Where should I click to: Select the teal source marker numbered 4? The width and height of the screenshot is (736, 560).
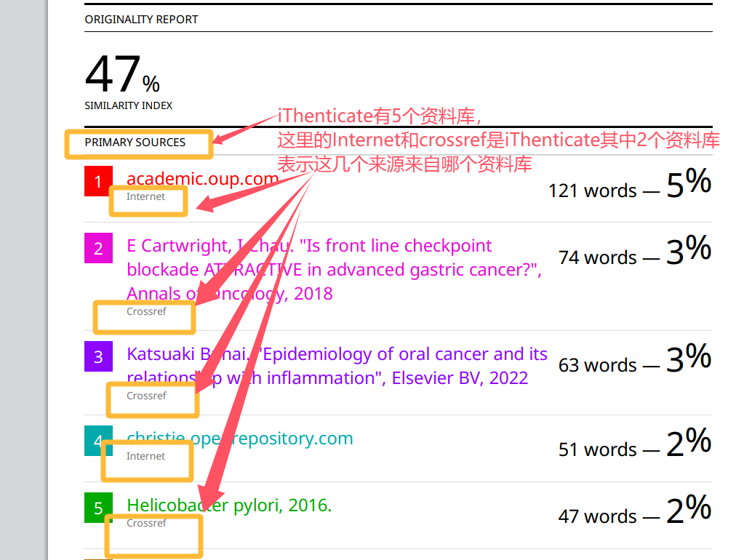pyautogui.click(x=97, y=441)
